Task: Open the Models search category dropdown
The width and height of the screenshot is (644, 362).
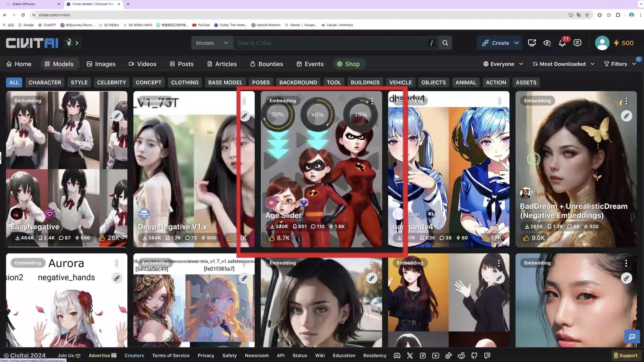Action: pyautogui.click(x=212, y=43)
